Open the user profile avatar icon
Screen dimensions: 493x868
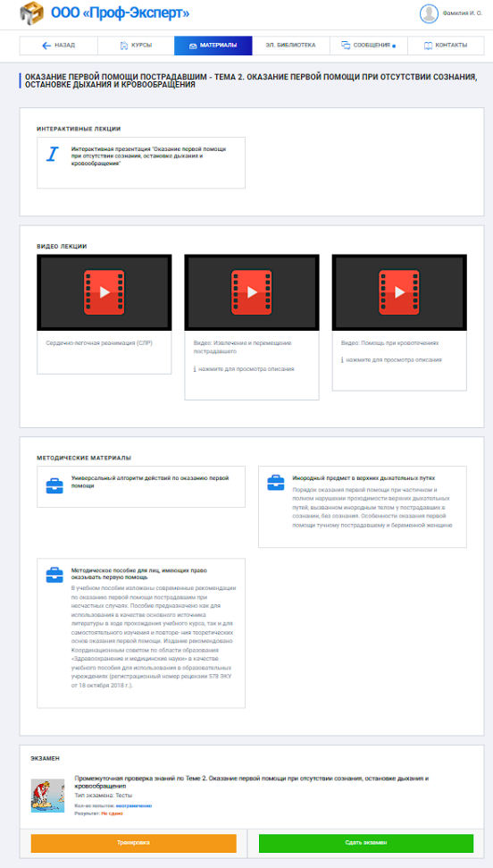pyautogui.click(x=429, y=13)
